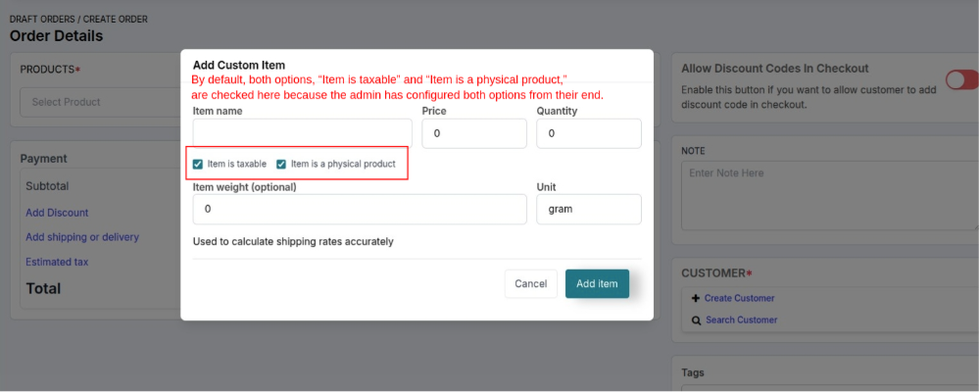Screen dimensions: 980x392
Task: Click Add shipping or delivery link
Action: (82, 237)
